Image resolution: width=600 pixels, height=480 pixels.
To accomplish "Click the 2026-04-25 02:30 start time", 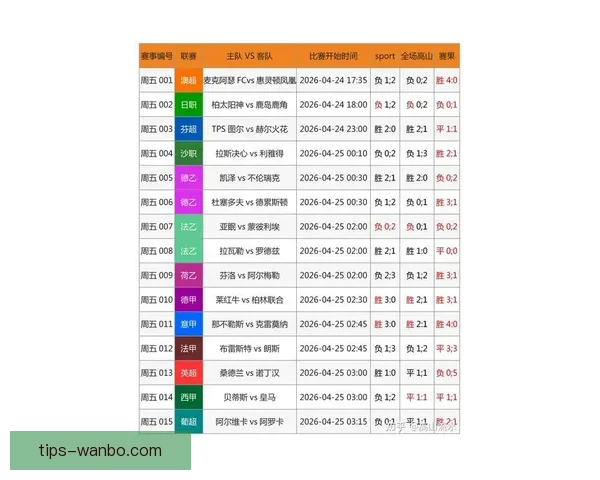I will 333,300.
